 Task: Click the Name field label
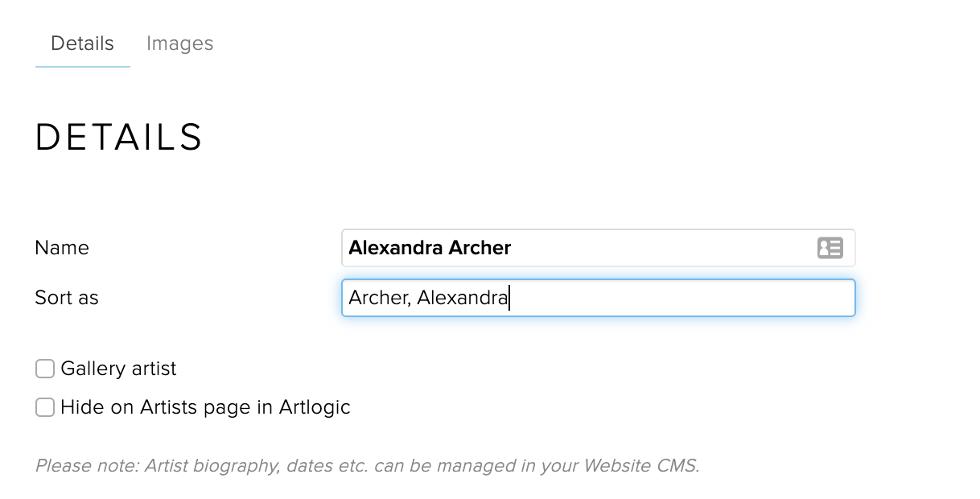point(62,248)
